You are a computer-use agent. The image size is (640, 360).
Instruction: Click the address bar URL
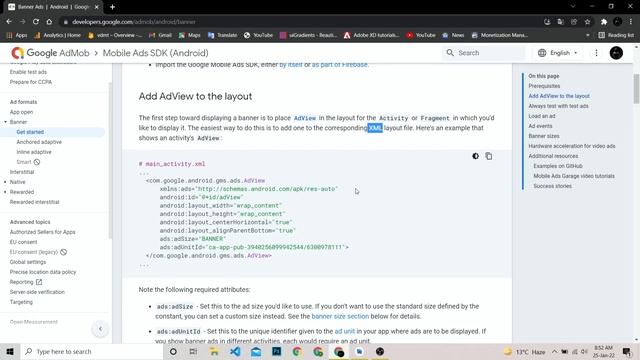(134, 22)
